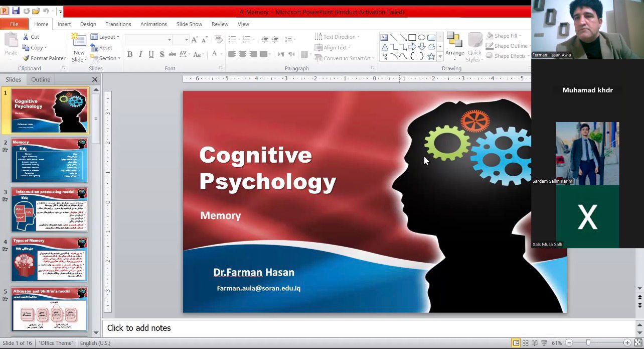Click the Reset slide button
The width and height of the screenshot is (644, 349).
102,48
